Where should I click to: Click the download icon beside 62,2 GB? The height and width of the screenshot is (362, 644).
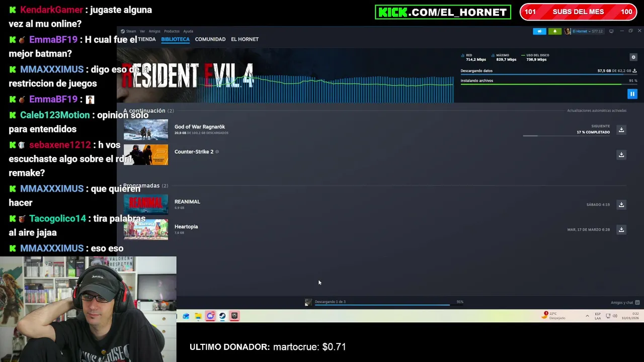tap(634, 71)
